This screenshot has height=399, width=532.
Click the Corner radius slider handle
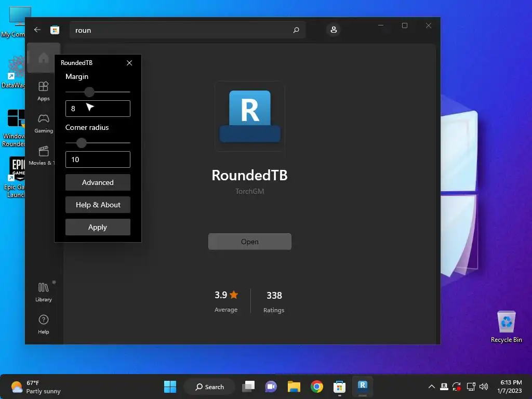coord(82,143)
